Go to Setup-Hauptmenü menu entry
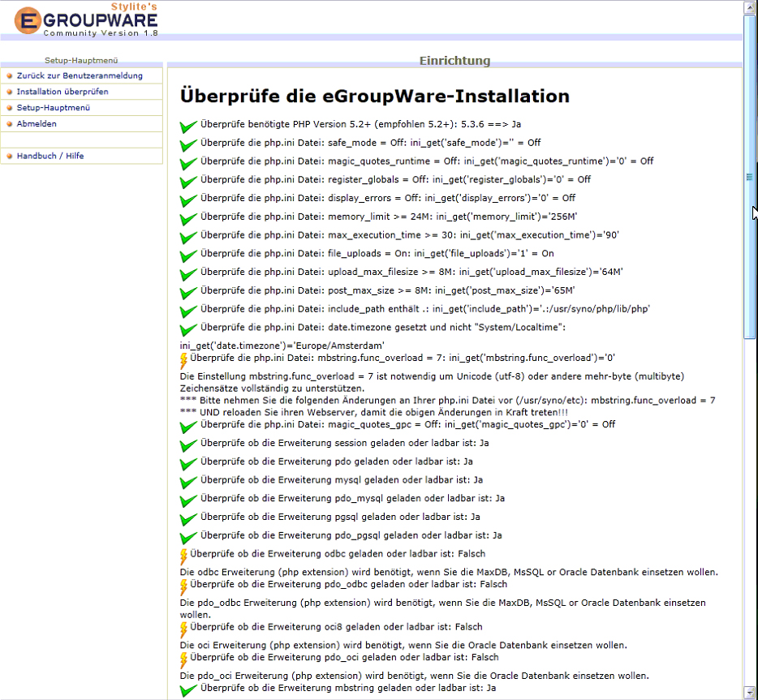 point(53,108)
